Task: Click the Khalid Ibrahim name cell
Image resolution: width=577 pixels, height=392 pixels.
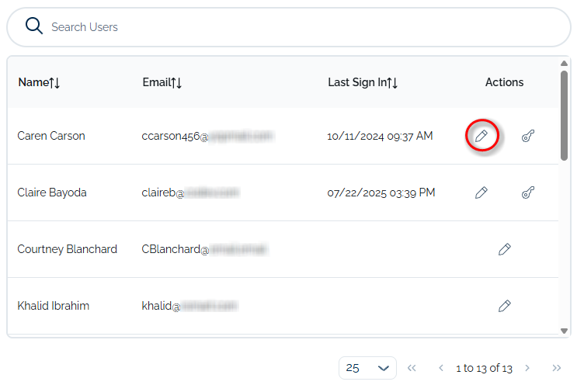Action: pyautogui.click(x=54, y=306)
